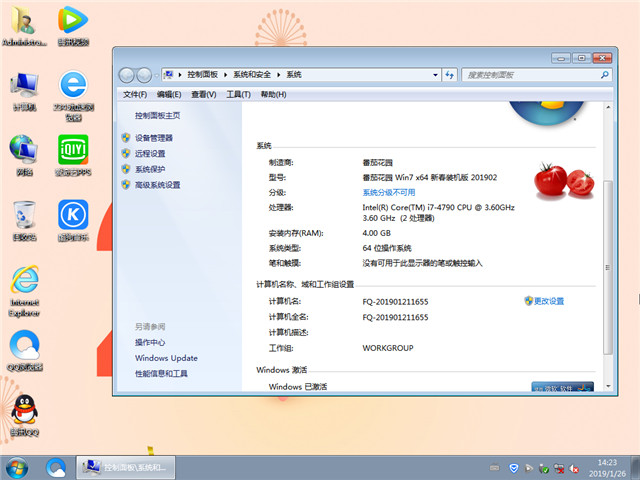Click the genuine Microsoft software badge
640x480 pixels.
coord(562,387)
